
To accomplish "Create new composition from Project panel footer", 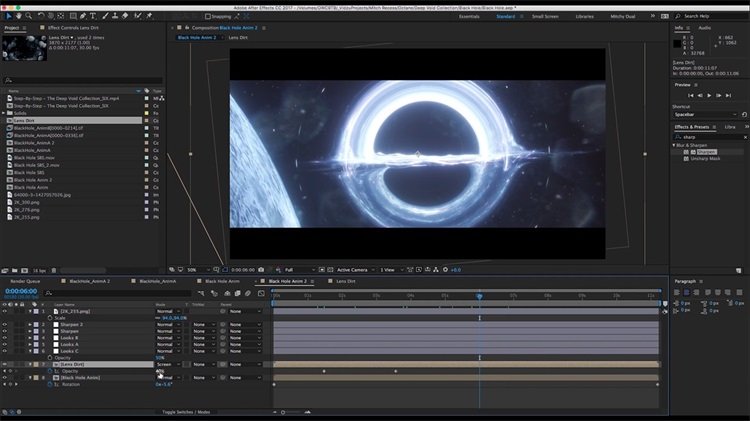I will click(24, 270).
